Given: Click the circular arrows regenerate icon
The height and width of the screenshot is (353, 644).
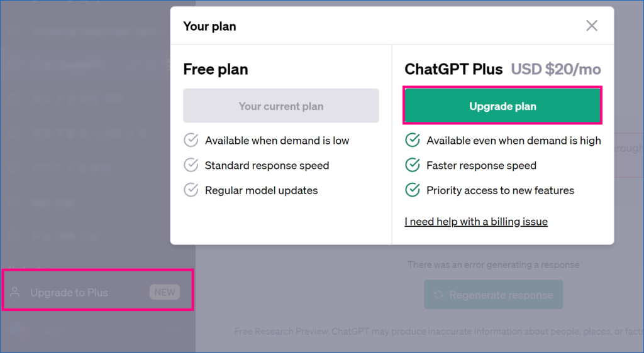Looking at the screenshot, I should pos(440,295).
